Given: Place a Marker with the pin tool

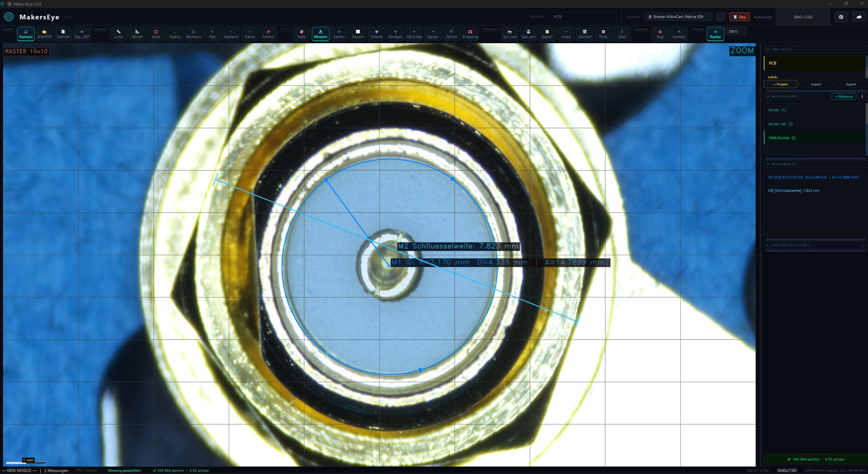Looking at the screenshot, I should pos(269,34).
